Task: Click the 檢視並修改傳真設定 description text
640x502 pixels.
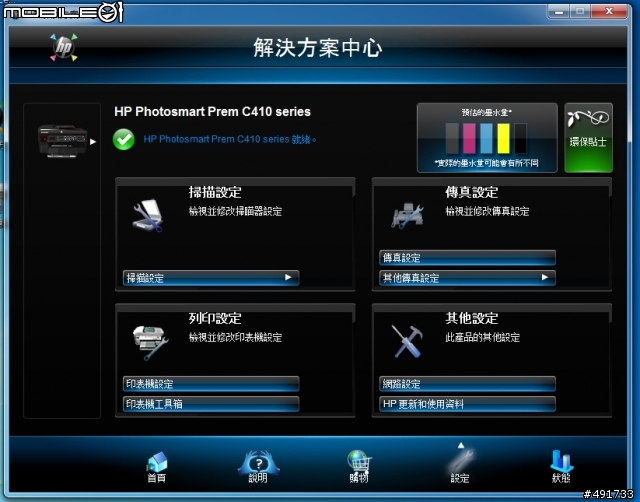Action: (x=487, y=211)
